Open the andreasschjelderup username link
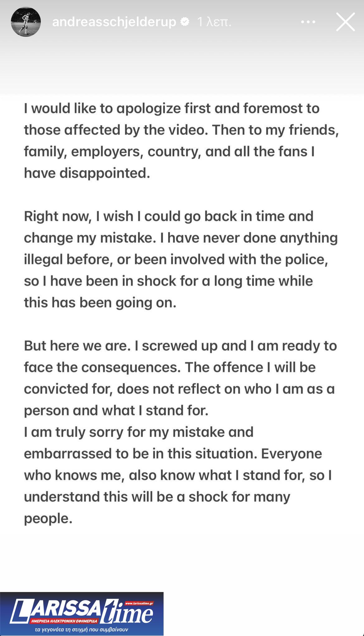The height and width of the screenshot is (636, 364). point(114,22)
